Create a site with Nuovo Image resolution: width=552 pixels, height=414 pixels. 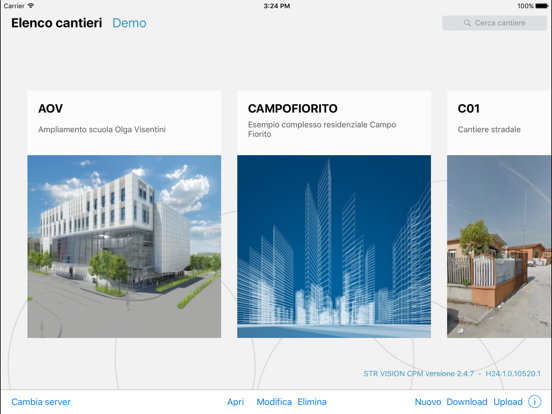(x=428, y=402)
